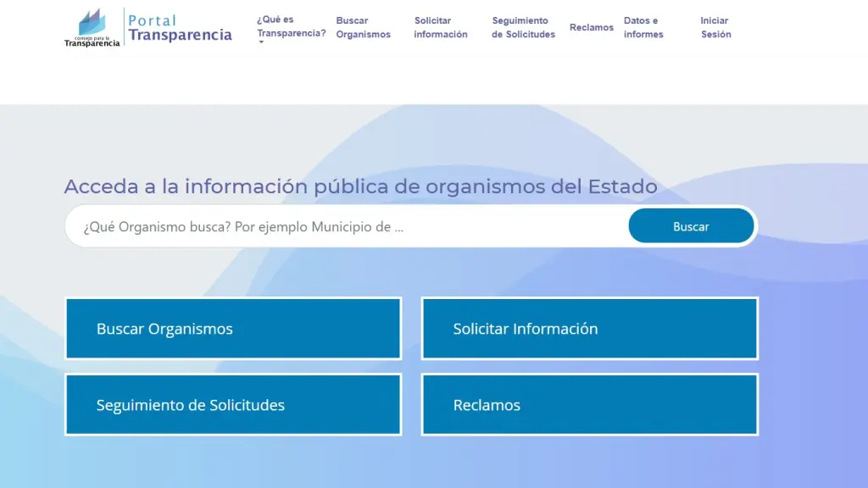Click the Solicitar Información panel button
This screenshot has height=488, width=868.
point(589,329)
